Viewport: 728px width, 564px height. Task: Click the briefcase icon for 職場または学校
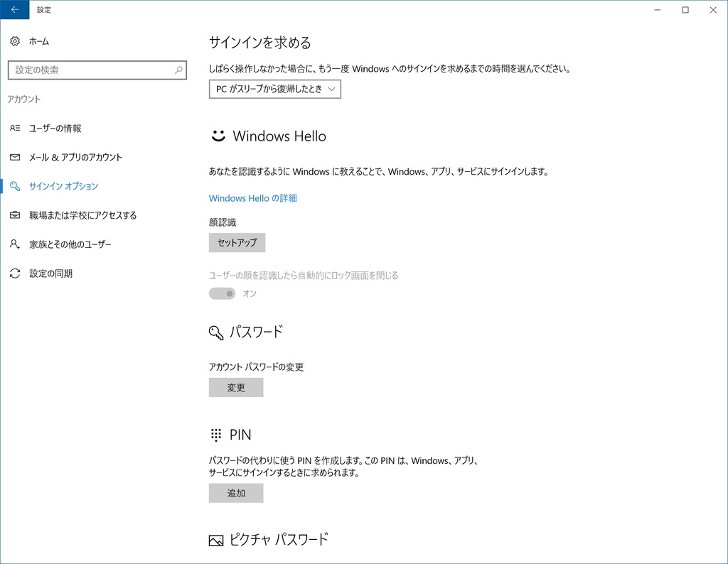coord(15,215)
